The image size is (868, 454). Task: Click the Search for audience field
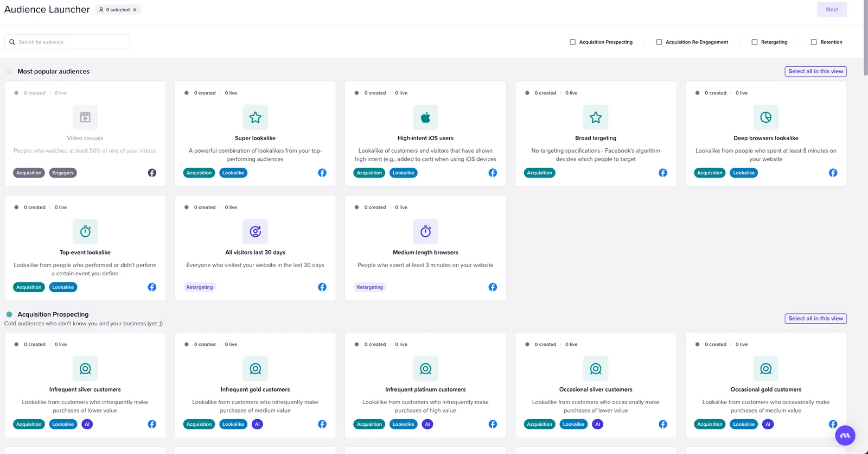67,42
